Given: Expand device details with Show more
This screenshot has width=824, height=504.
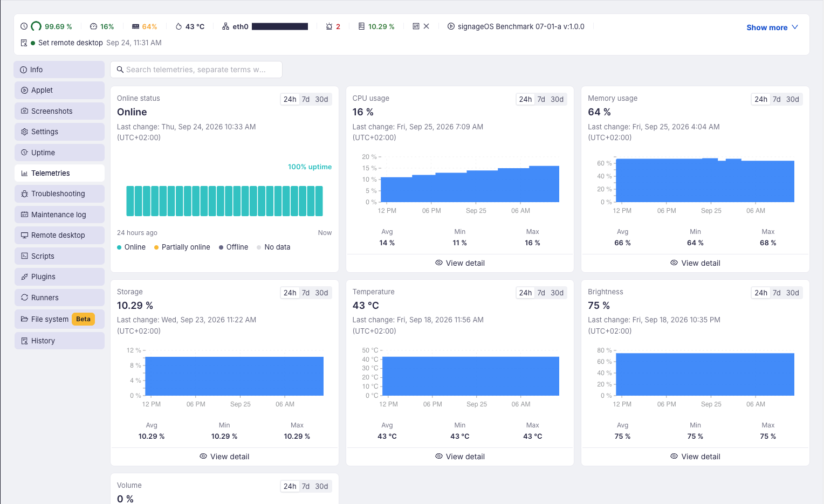Looking at the screenshot, I should (772, 27).
